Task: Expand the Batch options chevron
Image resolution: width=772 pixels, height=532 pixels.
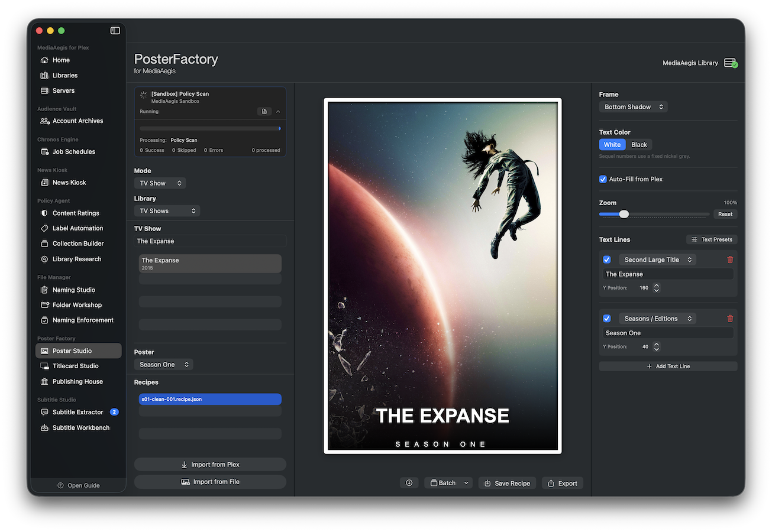Action: pos(466,483)
